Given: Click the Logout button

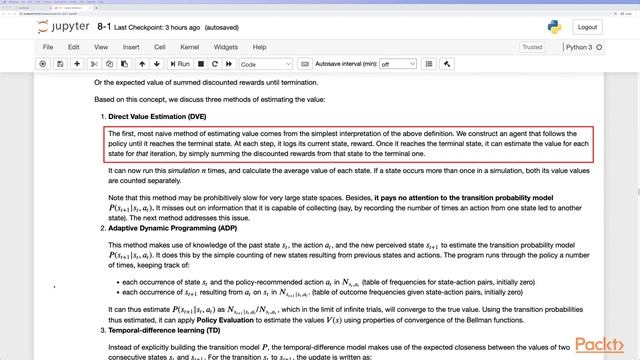Looking at the screenshot, I should tap(587, 27).
